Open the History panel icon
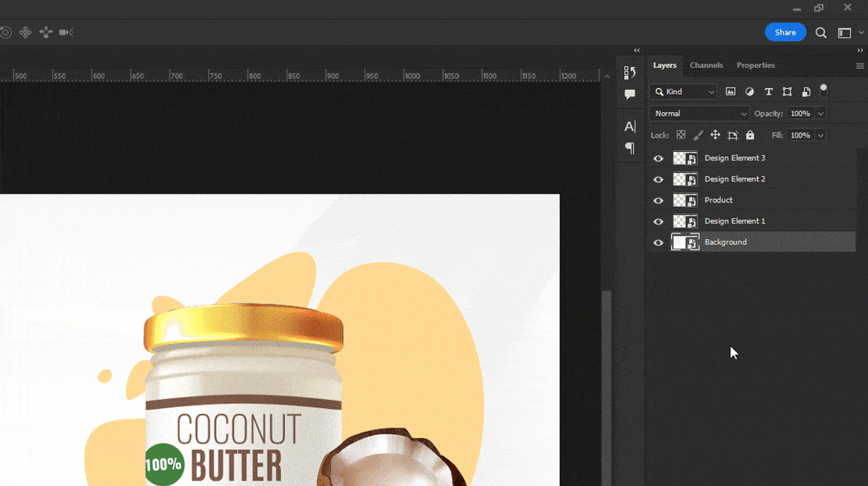The height and width of the screenshot is (486, 868). point(629,72)
